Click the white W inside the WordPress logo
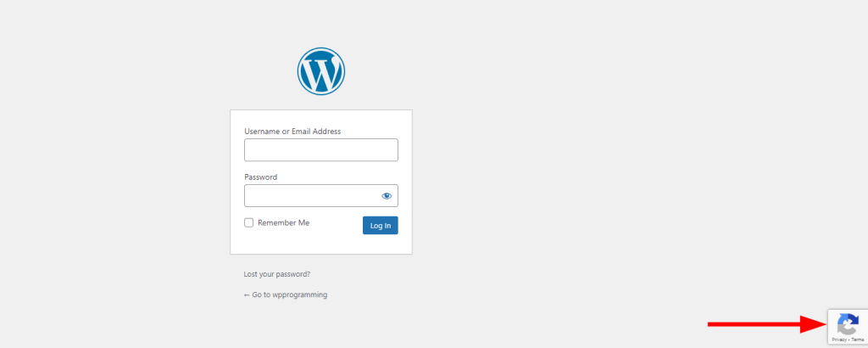This screenshot has width=868, height=348. click(321, 71)
